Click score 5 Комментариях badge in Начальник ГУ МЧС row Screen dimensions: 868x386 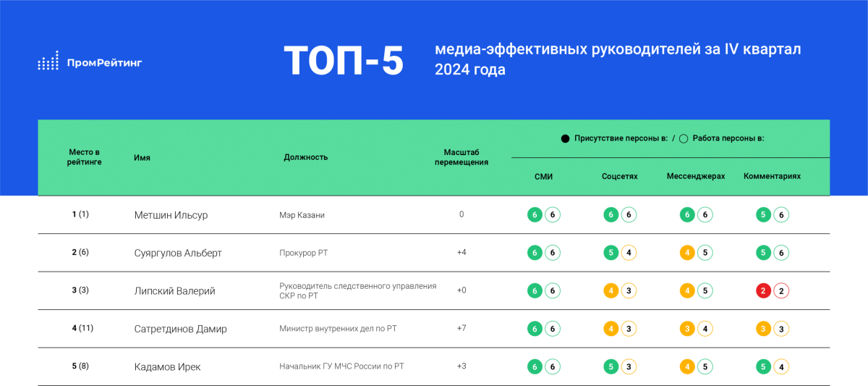762,367
